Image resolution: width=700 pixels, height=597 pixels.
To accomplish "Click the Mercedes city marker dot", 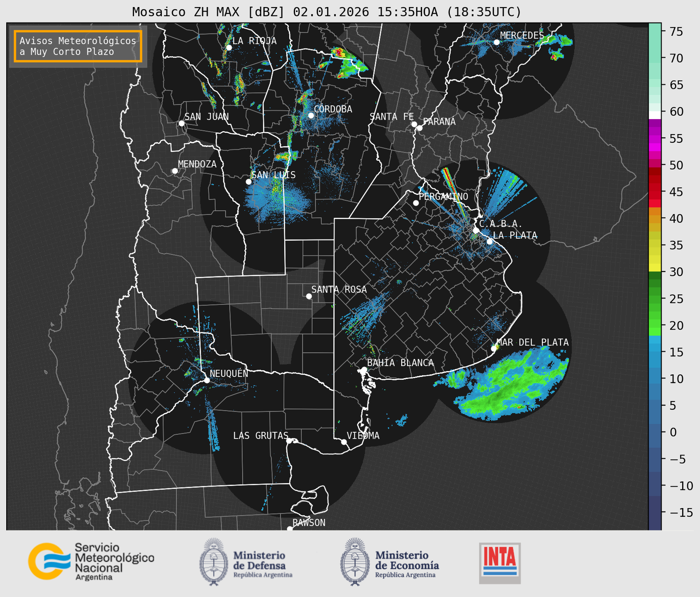I will (x=496, y=42).
